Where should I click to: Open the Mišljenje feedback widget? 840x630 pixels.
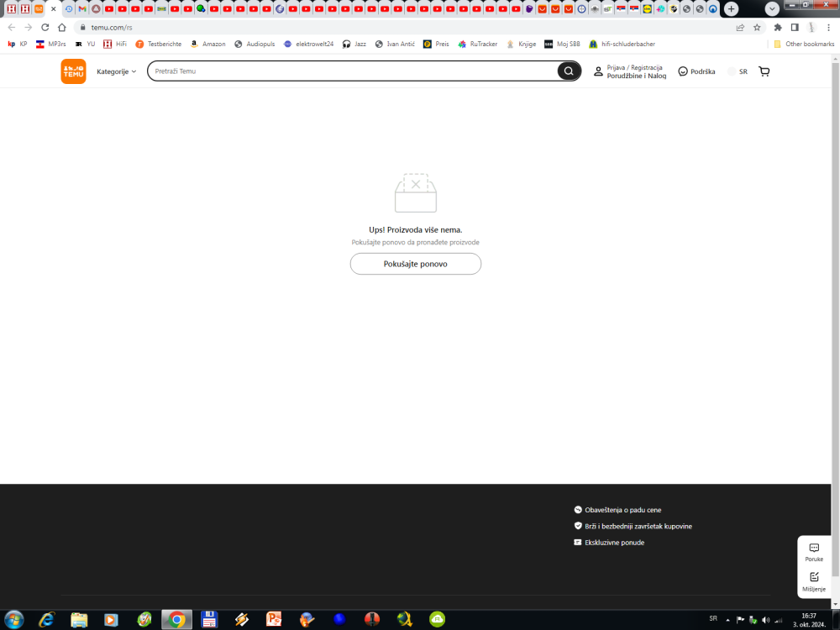tap(814, 581)
